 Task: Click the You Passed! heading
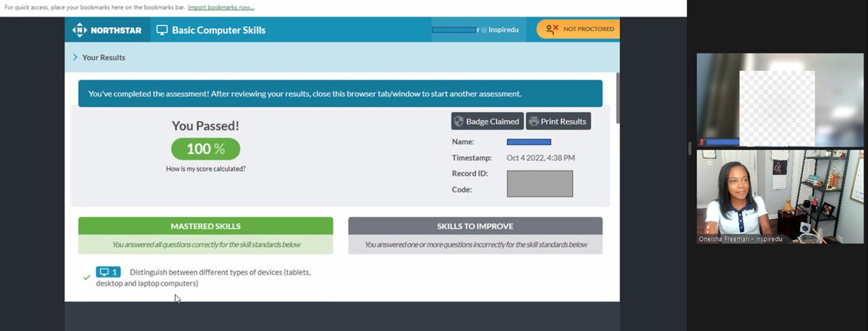point(205,126)
